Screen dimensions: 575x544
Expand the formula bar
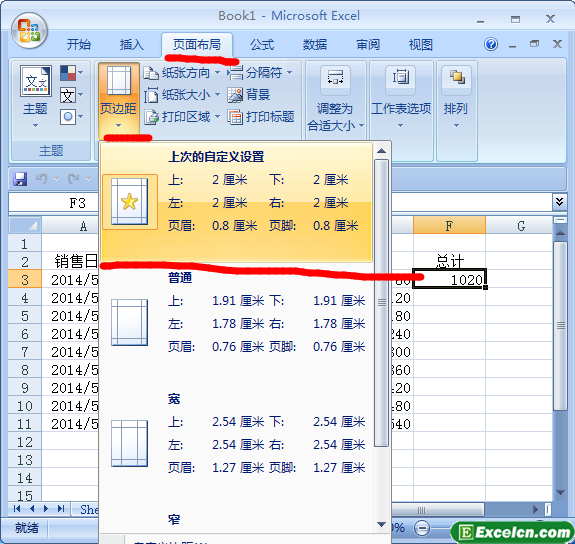tap(559, 202)
